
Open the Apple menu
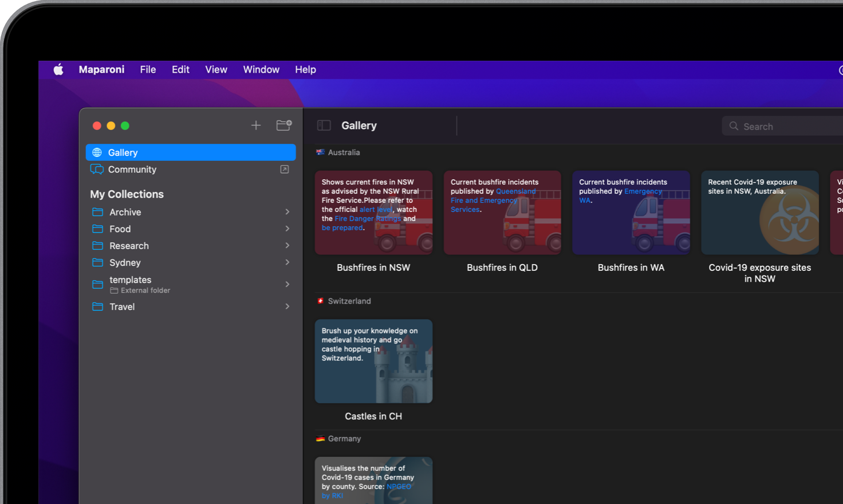coord(58,70)
